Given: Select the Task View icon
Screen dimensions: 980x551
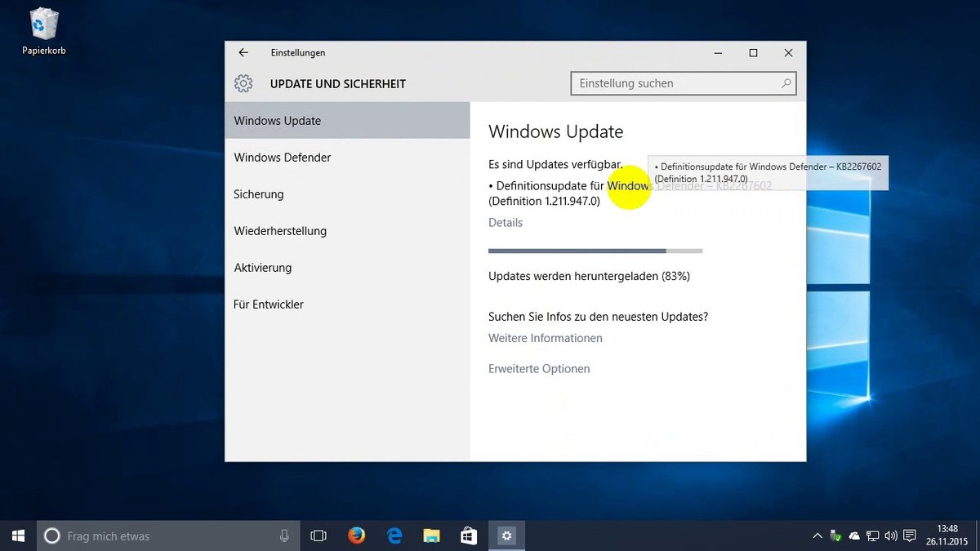Looking at the screenshot, I should click(x=318, y=535).
